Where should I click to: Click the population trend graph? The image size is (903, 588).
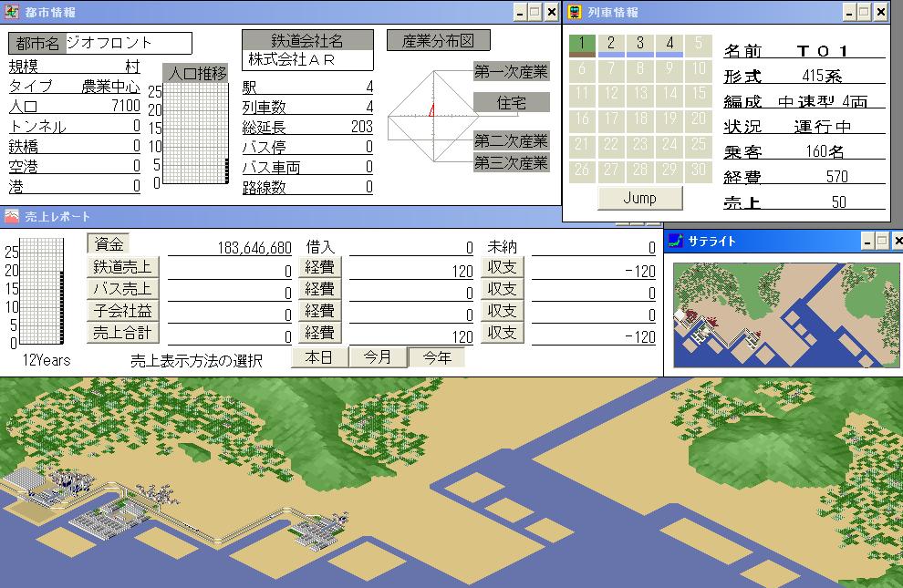[x=196, y=133]
